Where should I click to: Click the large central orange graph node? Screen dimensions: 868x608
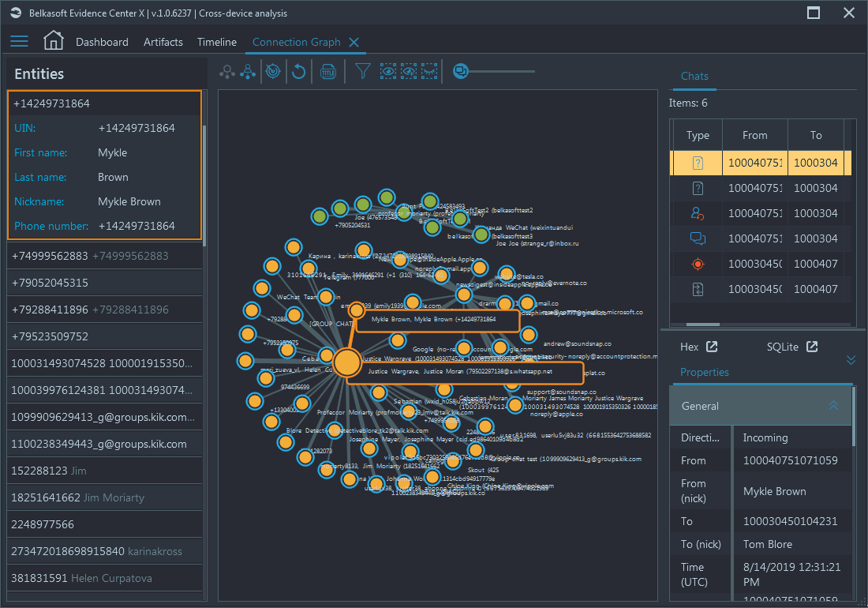[x=346, y=362]
